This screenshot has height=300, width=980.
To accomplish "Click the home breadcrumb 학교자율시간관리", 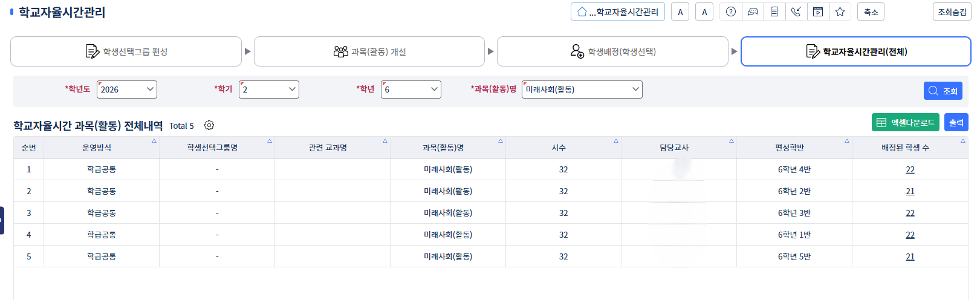I will pyautogui.click(x=618, y=11).
